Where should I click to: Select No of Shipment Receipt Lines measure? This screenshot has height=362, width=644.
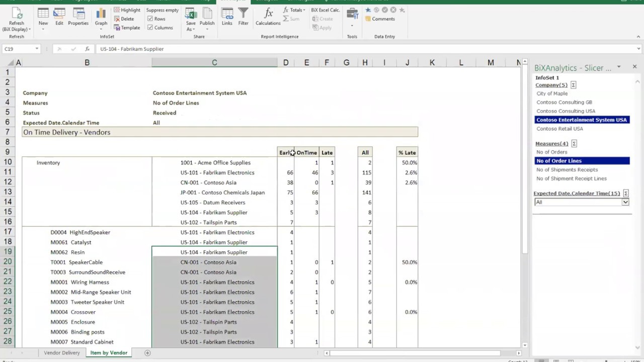572,178
